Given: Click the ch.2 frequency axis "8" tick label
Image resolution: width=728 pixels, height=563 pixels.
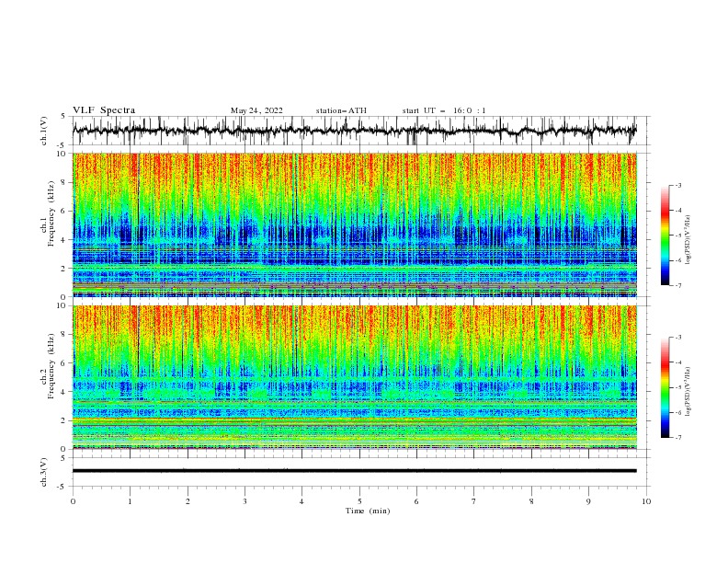Looking at the screenshot, I should coord(63,335).
